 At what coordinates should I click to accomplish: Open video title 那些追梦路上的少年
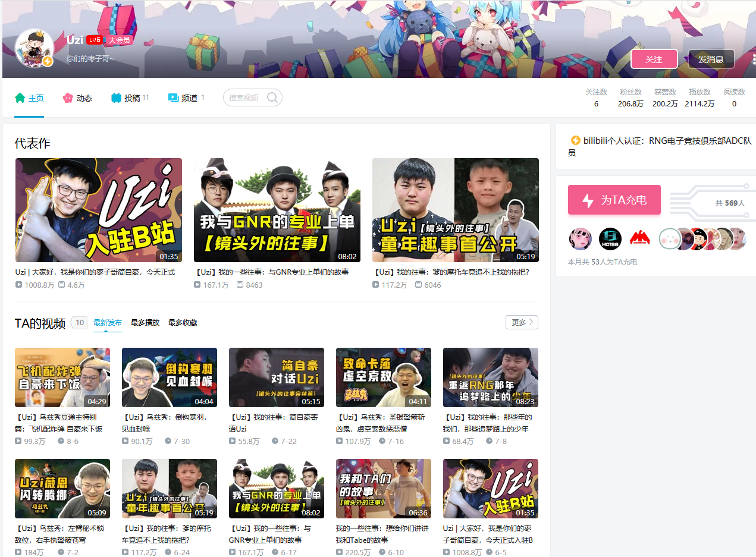point(487,423)
